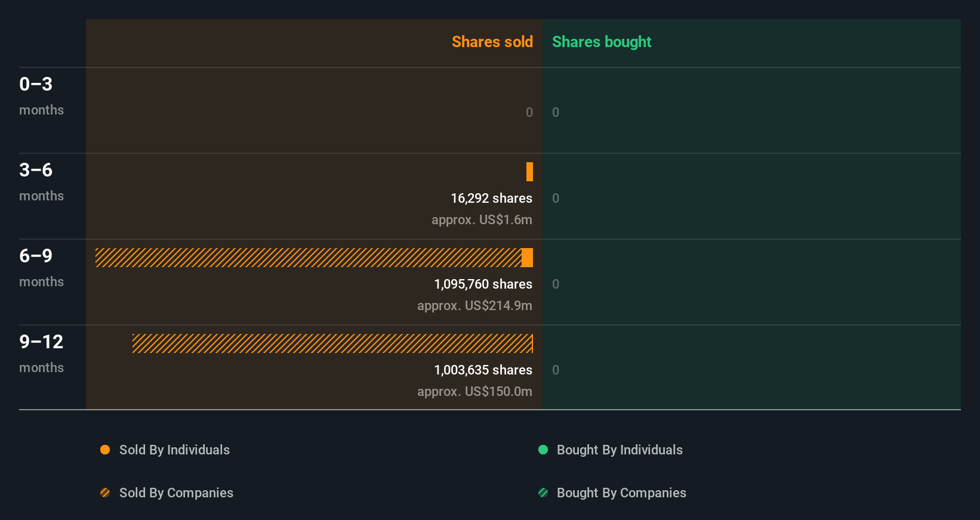Click the 3–6 months solid orange bar
Image resolution: width=980 pixels, height=520 pixels.
529,172
